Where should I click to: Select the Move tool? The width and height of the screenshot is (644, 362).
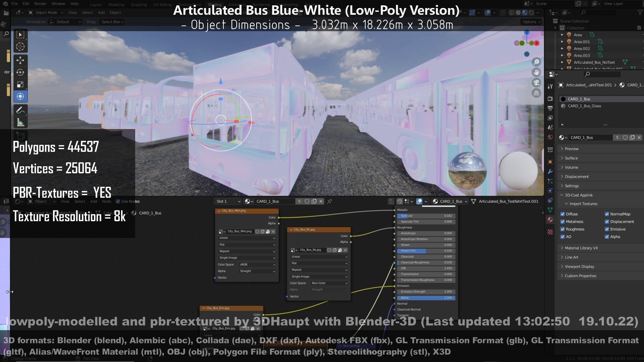(20, 60)
